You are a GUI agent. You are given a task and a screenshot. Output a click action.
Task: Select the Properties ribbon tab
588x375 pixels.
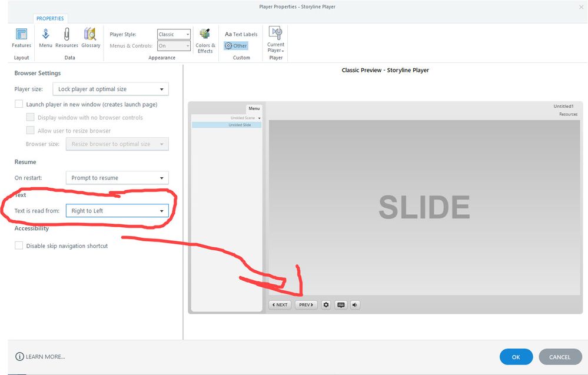tap(50, 18)
